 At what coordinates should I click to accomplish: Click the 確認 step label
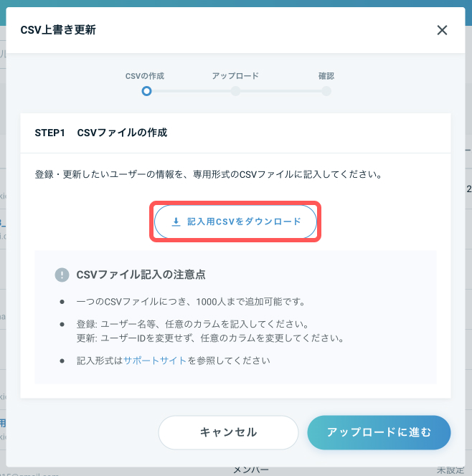click(x=326, y=76)
